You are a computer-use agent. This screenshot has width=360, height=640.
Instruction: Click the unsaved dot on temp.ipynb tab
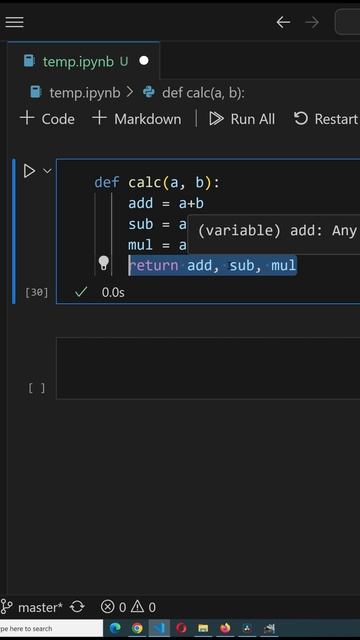(x=144, y=61)
